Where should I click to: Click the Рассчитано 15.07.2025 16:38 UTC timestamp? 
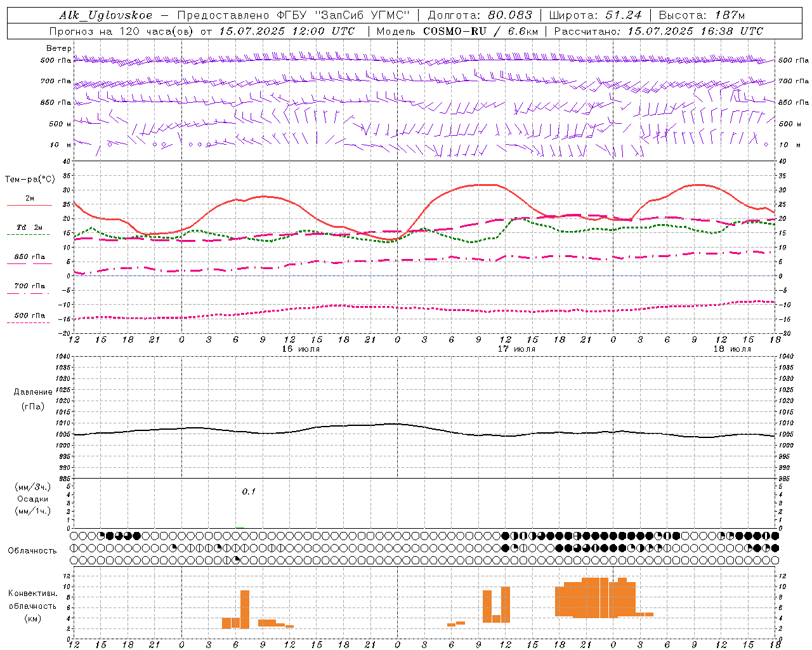tap(658, 31)
